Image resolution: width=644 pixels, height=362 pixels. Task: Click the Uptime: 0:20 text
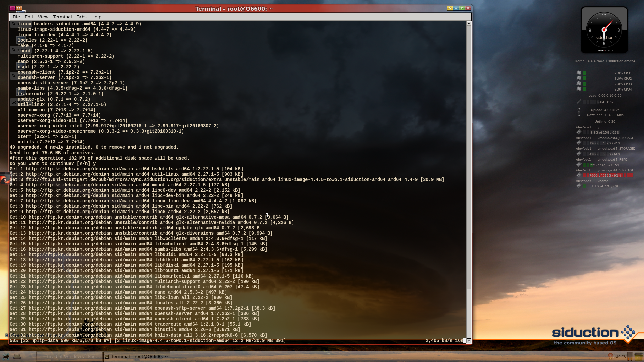[x=605, y=122]
